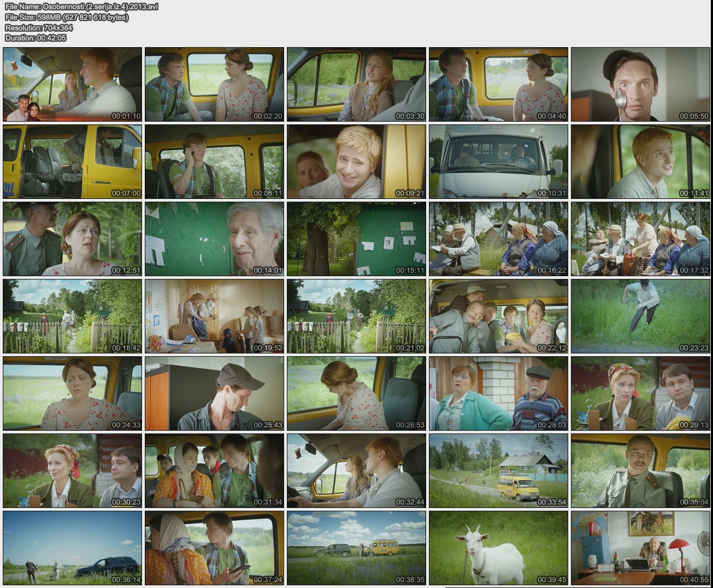Click the running man thumbnail at 00:23:23
This screenshot has height=588, width=713.
(x=640, y=316)
